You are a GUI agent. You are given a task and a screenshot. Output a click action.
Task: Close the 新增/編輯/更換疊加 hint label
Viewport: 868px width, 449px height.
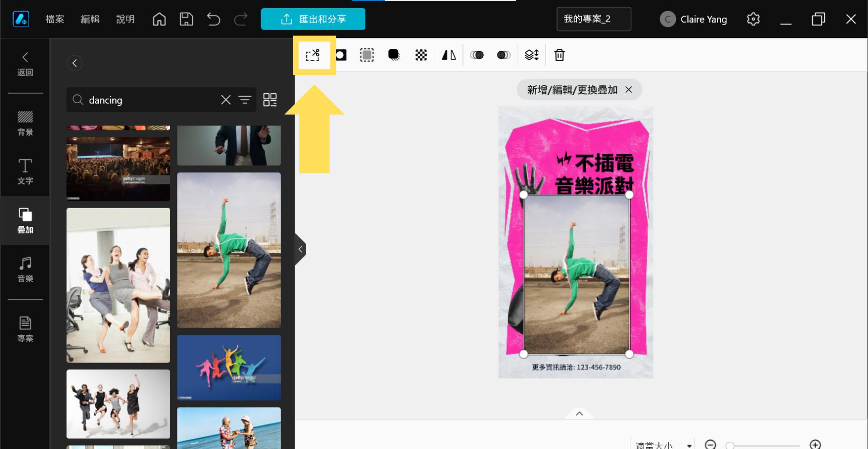point(629,90)
